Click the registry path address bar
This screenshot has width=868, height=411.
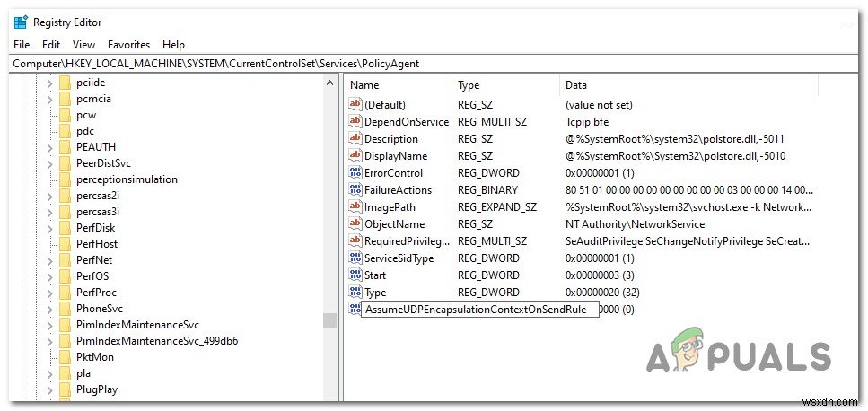point(431,64)
